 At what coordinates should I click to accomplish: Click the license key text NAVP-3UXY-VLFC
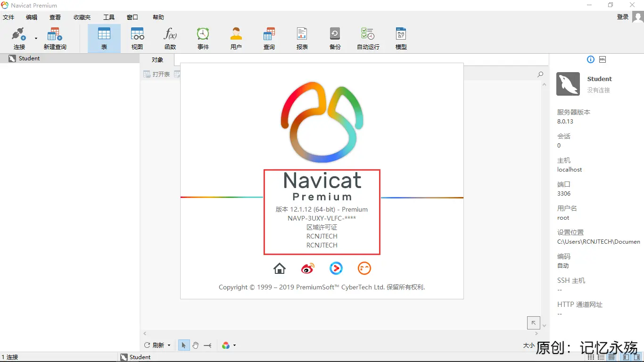[322, 218]
